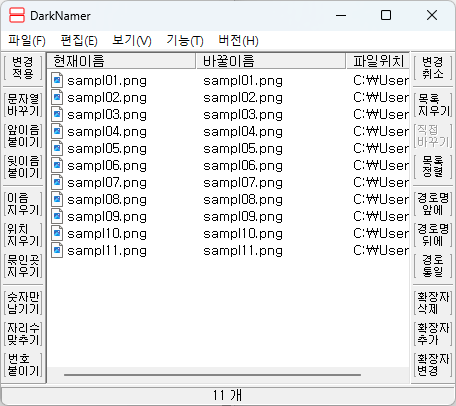Click the file icon for sampl01.png

click(57, 81)
